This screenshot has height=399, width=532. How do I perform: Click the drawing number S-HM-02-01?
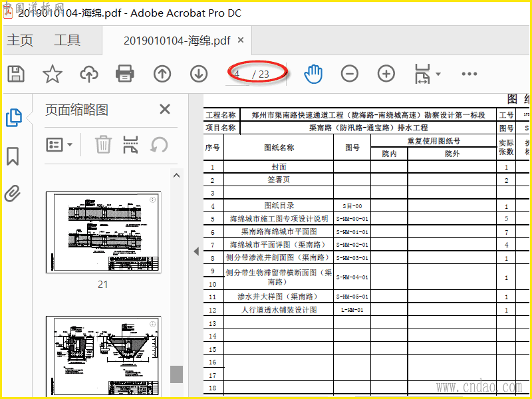[352, 245]
